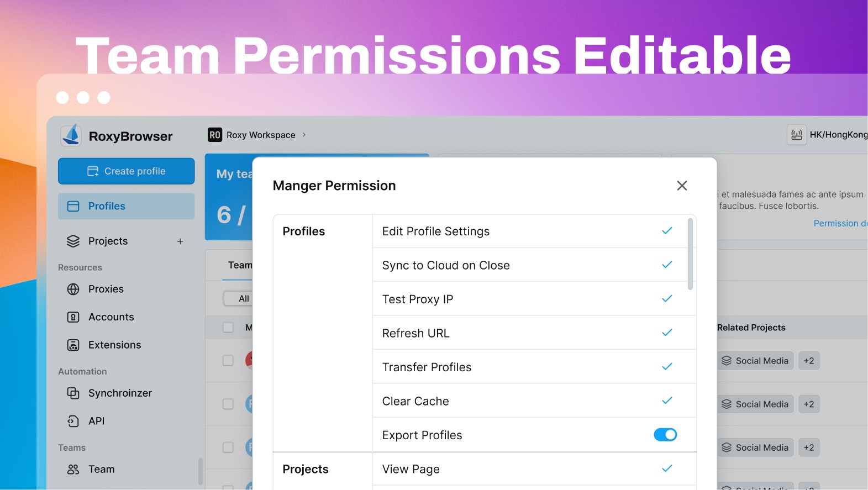This screenshot has height=490, width=868.
Task: Click the Team people icon
Action: 73,469
